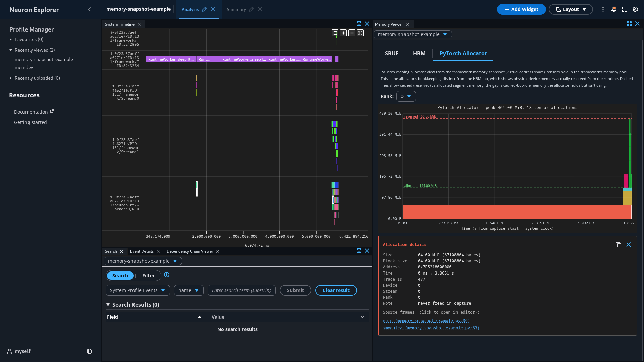Show timeline legend list icon
Image resolution: width=644 pixels, height=362 pixels.
click(x=335, y=33)
